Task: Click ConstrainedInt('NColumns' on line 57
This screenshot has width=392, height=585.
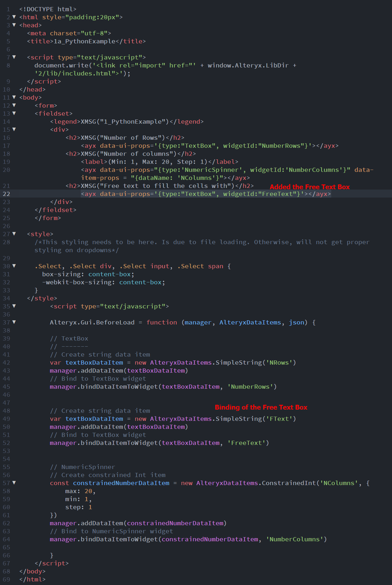Action: point(310,483)
